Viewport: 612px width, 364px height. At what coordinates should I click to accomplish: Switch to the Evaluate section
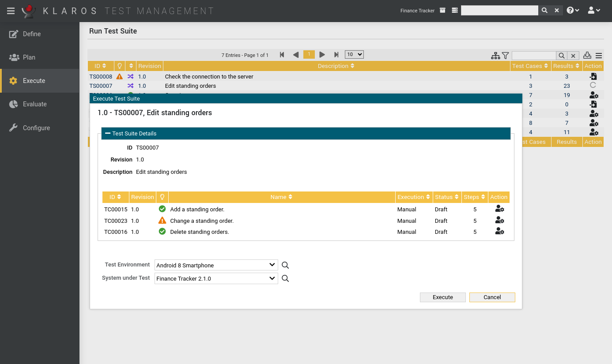point(34,104)
